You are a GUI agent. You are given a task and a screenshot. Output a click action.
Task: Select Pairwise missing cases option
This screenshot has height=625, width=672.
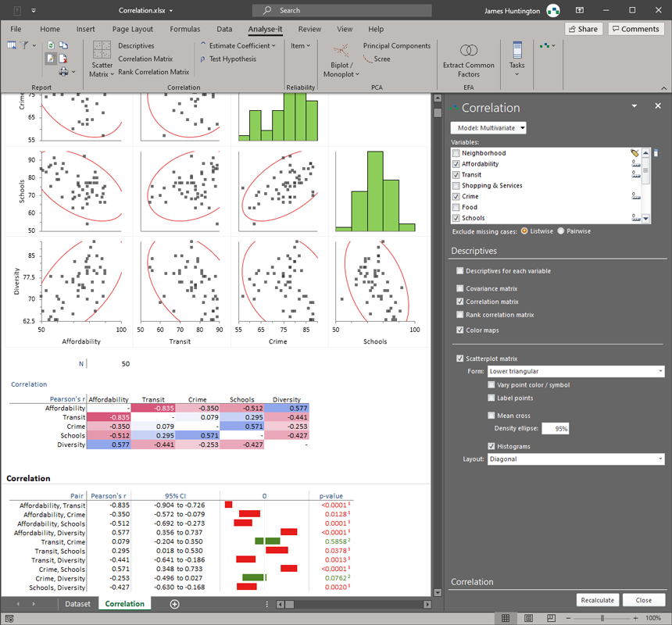coord(560,231)
